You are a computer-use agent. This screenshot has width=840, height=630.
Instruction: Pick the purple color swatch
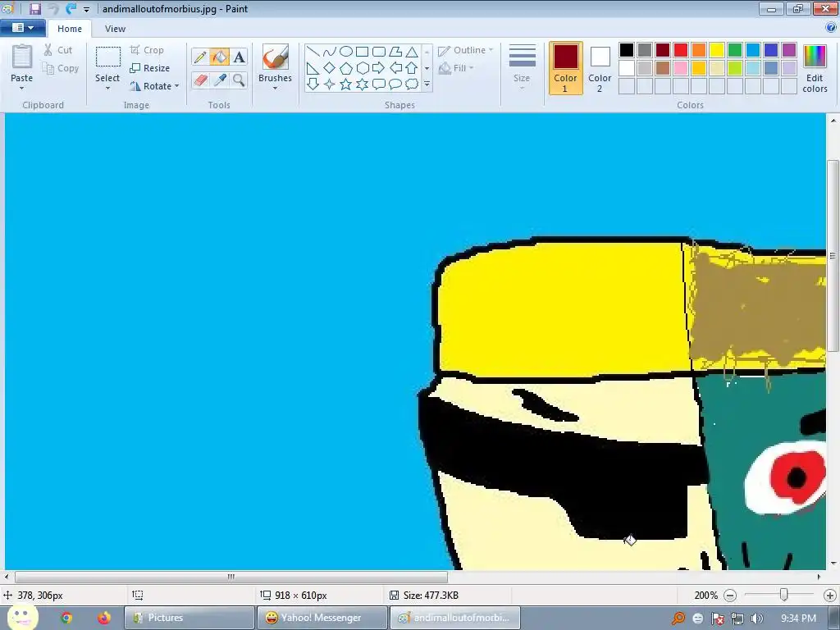coord(789,50)
